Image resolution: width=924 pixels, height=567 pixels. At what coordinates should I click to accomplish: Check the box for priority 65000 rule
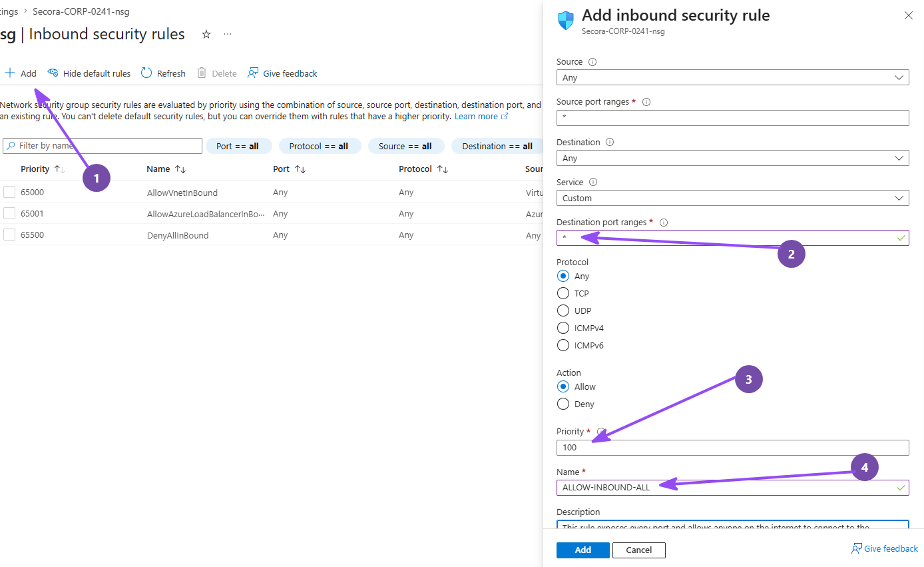pyautogui.click(x=9, y=192)
